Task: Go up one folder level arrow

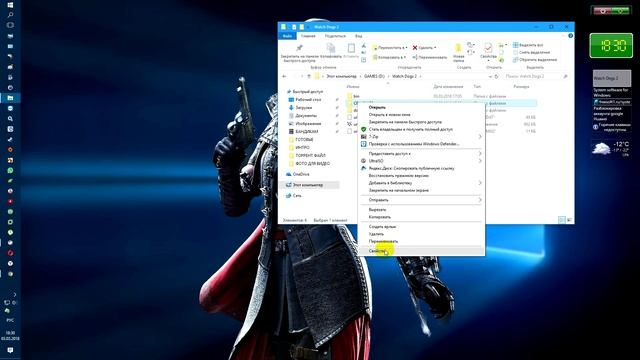Action: (x=309, y=76)
